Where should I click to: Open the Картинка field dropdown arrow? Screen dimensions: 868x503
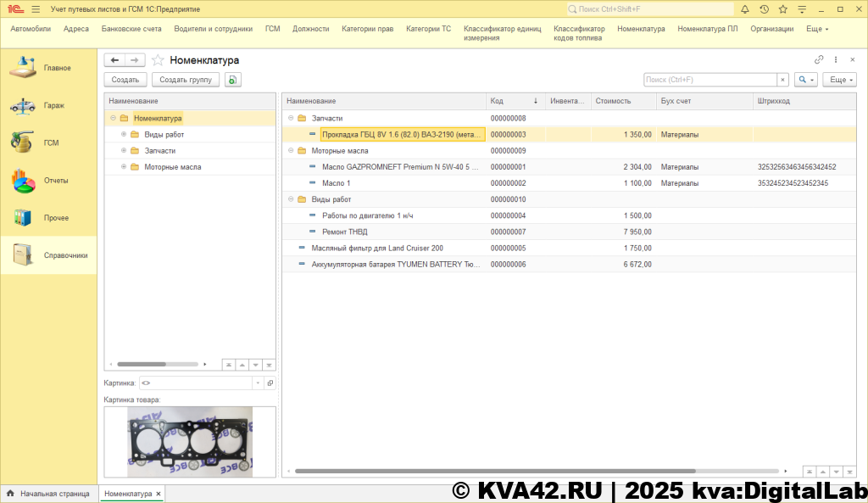click(257, 383)
